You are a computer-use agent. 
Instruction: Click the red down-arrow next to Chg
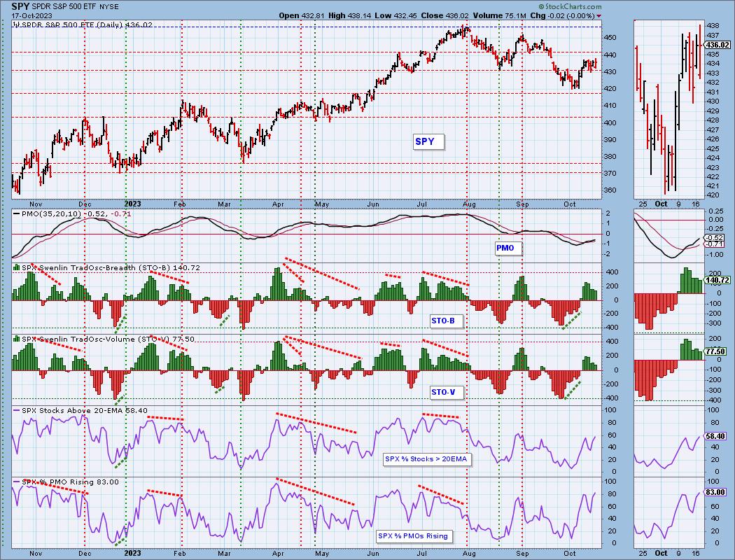point(598,16)
